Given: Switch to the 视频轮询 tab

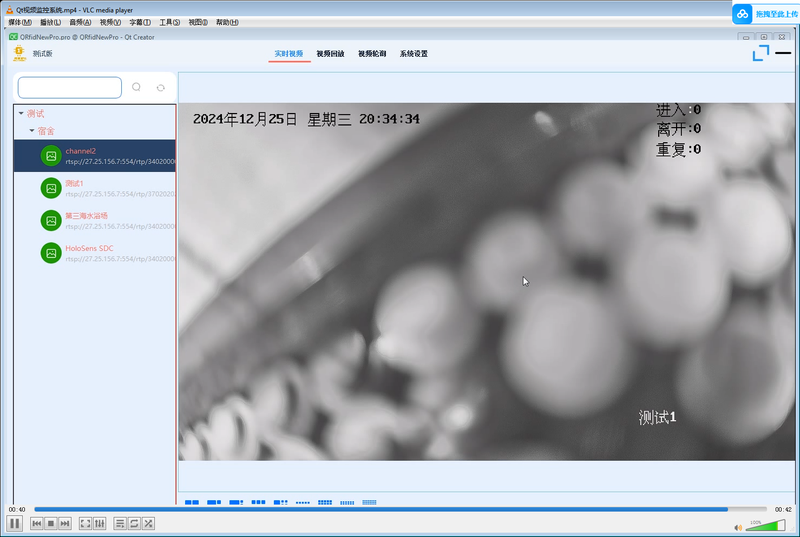Looking at the screenshot, I should pos(372,54).
